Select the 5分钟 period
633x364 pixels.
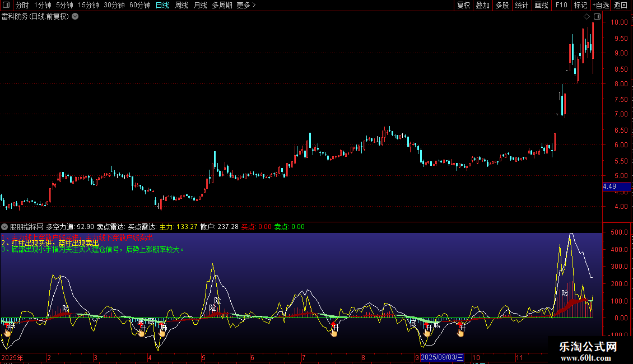point(64,5)
